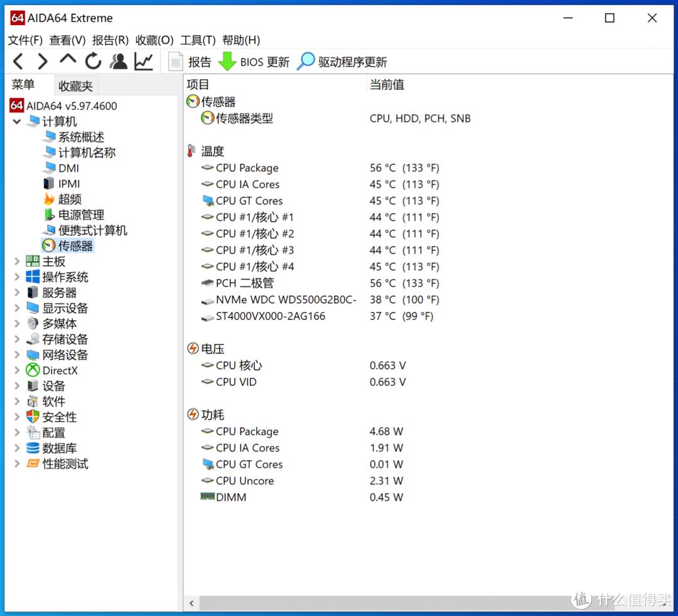Expand the DirectX tree node

[x=17, y=371]
